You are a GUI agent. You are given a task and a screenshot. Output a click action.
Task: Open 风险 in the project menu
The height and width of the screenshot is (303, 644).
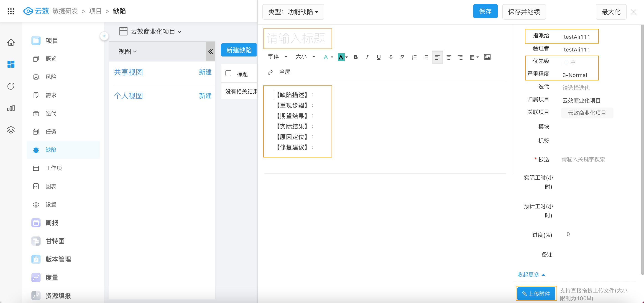point(51,77)
